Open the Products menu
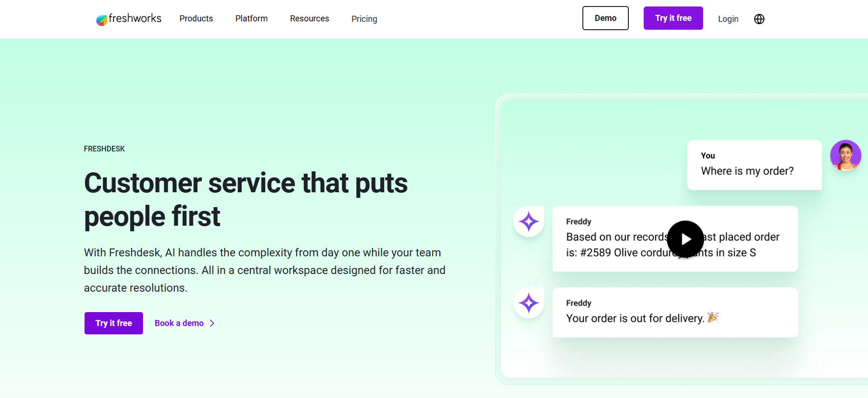The image size is (868, 398). coord(196,19)
